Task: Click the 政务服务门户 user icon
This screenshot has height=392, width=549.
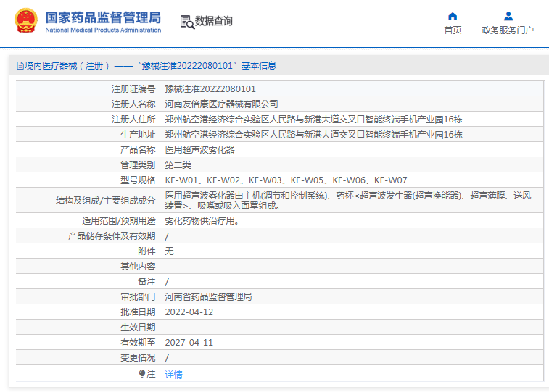Action: coord(508,16)
